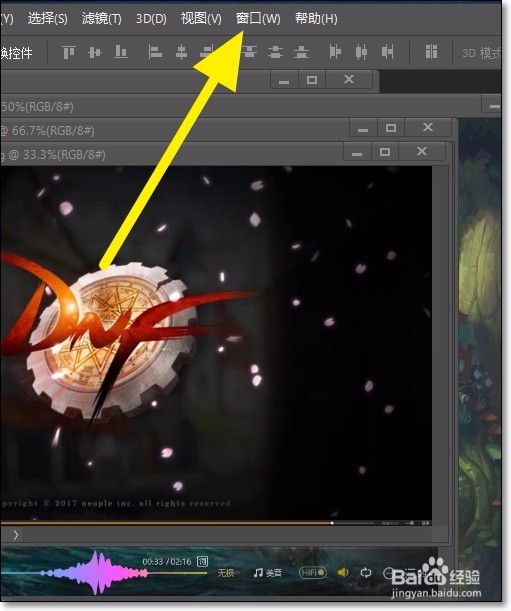The image size is (511, 611).
Task: Click the auto-align layers icon
Action: click(x=431, y=52)
